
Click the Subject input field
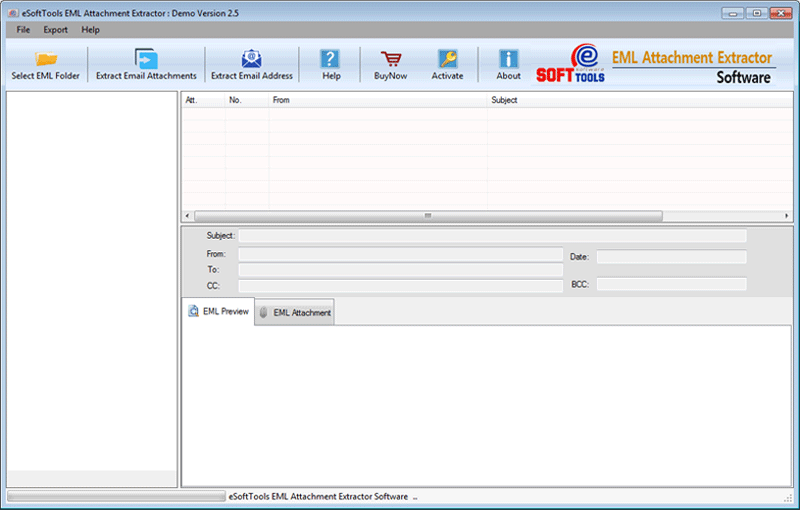pyautogui.click(x=492, y=236)
